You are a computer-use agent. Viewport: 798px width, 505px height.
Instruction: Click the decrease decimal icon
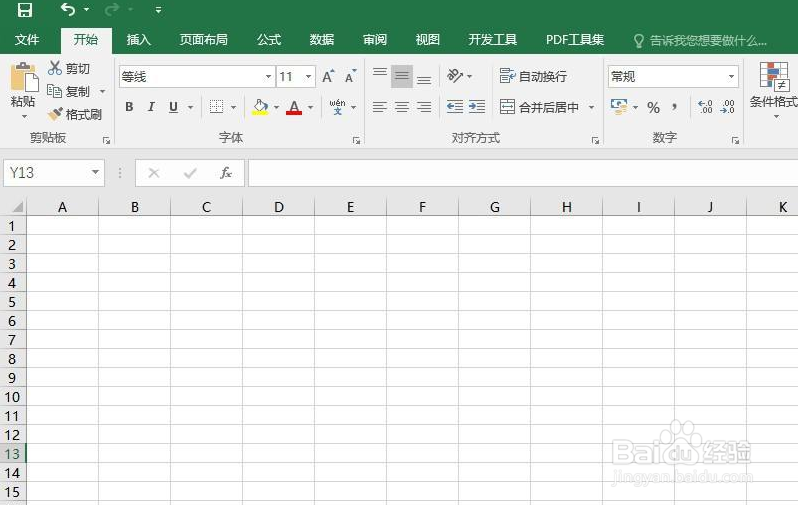[728, 107]
